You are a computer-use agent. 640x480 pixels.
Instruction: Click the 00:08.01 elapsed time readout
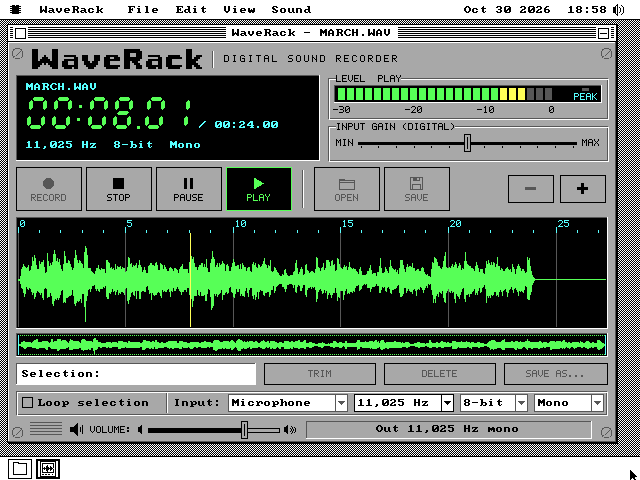tap(109, 113)
